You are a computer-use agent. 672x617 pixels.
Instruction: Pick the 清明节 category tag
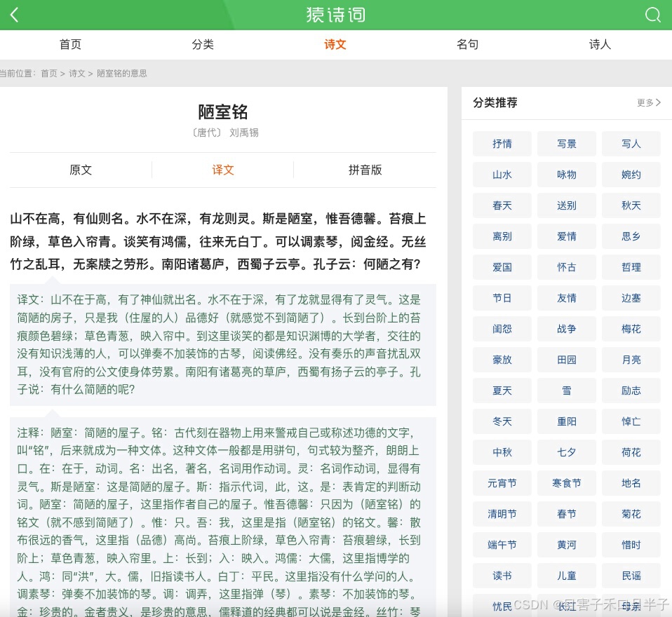tap(502, 514)
